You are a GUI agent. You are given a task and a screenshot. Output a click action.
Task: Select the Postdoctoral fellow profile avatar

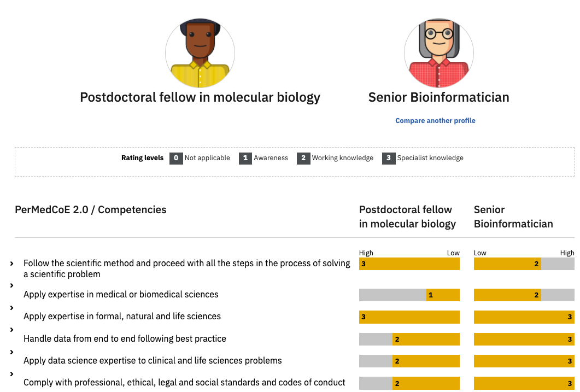(200, 53)
